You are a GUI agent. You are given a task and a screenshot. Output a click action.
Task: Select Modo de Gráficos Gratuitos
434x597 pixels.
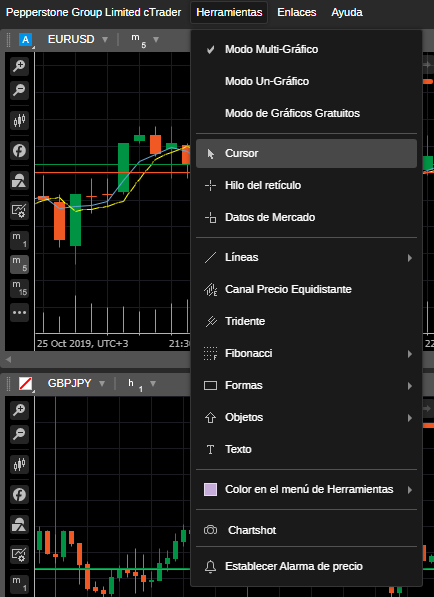pyautogui.click(x=306, y=113)
